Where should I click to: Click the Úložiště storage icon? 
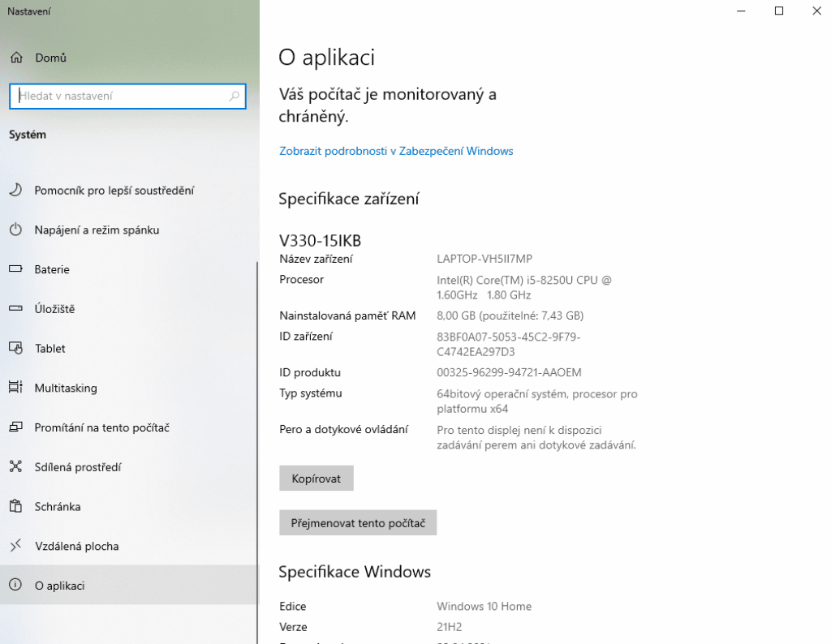[x=16, y=308]
